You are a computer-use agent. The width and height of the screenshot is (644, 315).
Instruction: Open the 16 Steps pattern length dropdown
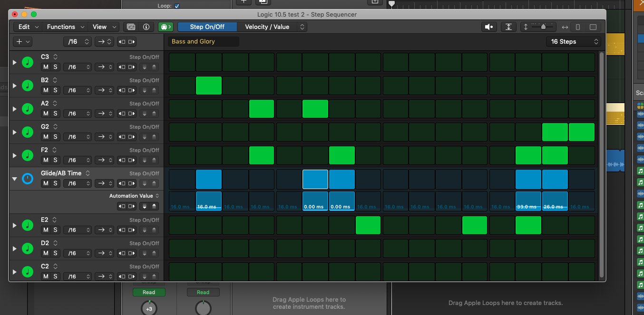click(574, 42)
